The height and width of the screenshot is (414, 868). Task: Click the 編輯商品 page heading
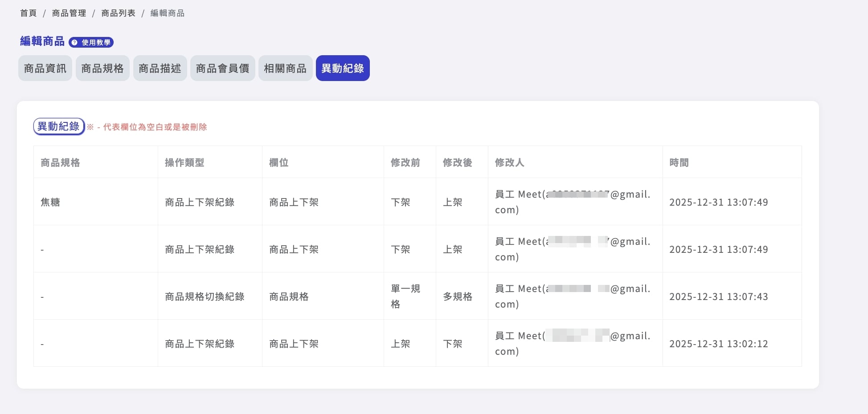pyautogui.click(x=42, y=41)
